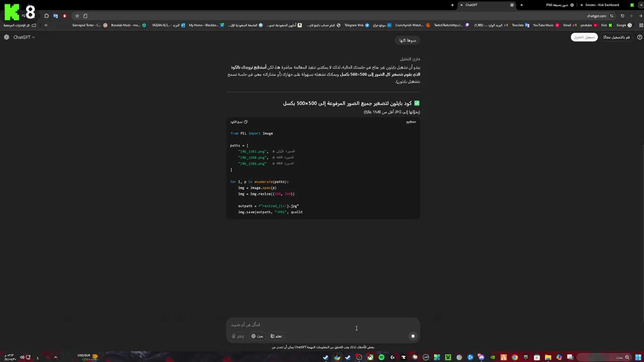Screen dimensions: 644x362
Task: Bookmark this page with the star icon
Action: [x=77, y=16]
